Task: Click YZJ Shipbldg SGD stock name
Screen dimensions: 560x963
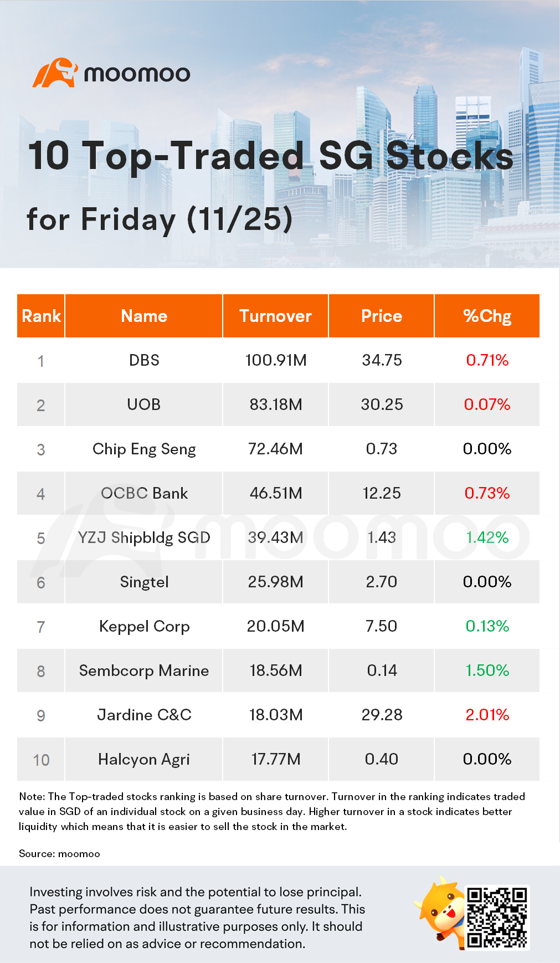Action: pyautogui.click(x=144, y=537)
